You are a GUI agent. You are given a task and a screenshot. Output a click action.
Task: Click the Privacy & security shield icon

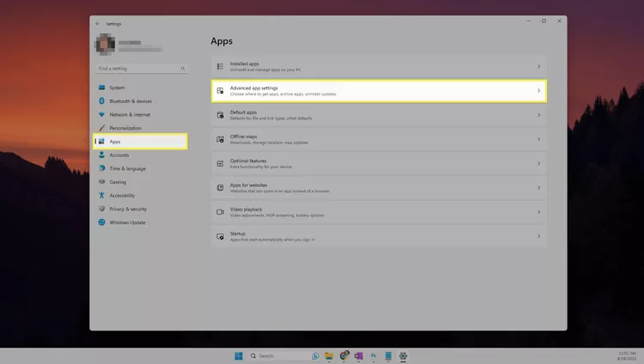[x=101, y=209]
